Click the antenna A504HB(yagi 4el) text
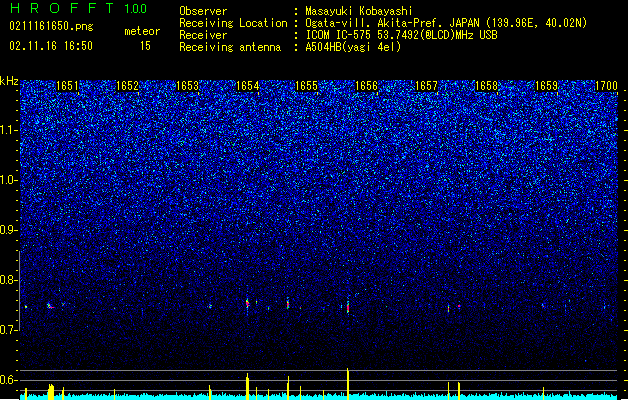This screenshot has height=400, width=629. [x=353, y=47]
